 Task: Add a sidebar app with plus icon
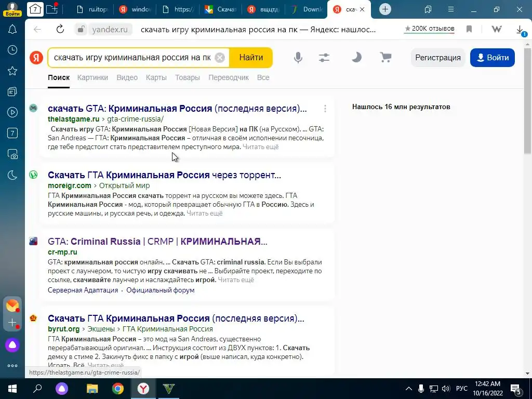pyautogui.click(x=12, y=322)
